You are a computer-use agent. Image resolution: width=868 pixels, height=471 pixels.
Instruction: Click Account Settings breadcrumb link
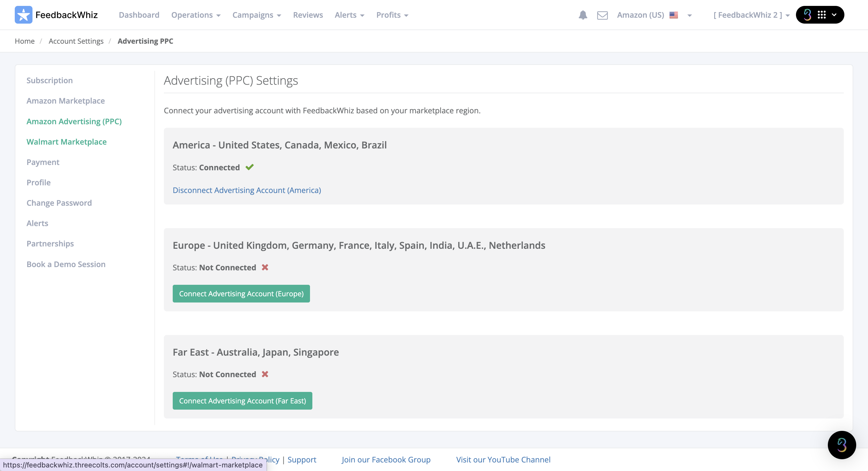76,41
